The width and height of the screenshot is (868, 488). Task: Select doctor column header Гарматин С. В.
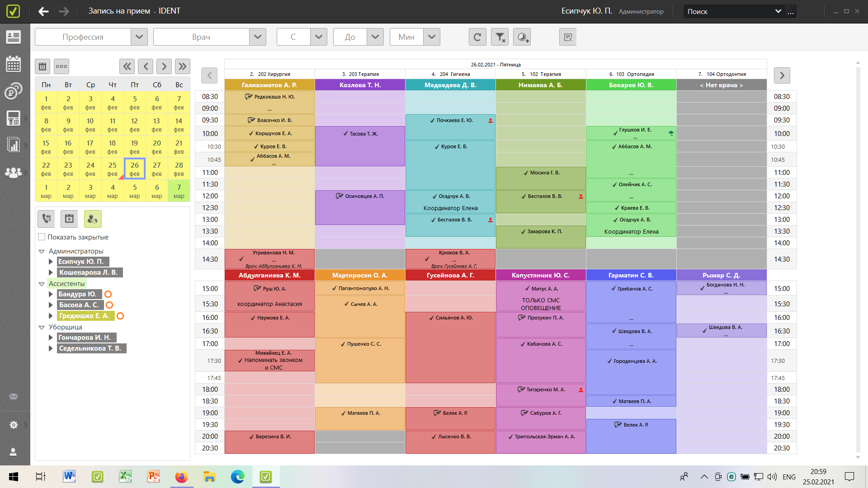[631, 275]
